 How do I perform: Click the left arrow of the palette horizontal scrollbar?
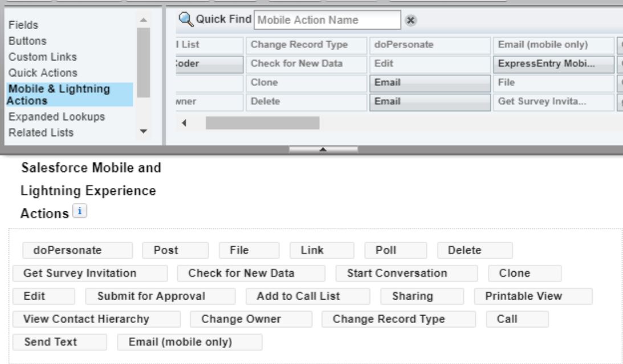tap(184, 123)
